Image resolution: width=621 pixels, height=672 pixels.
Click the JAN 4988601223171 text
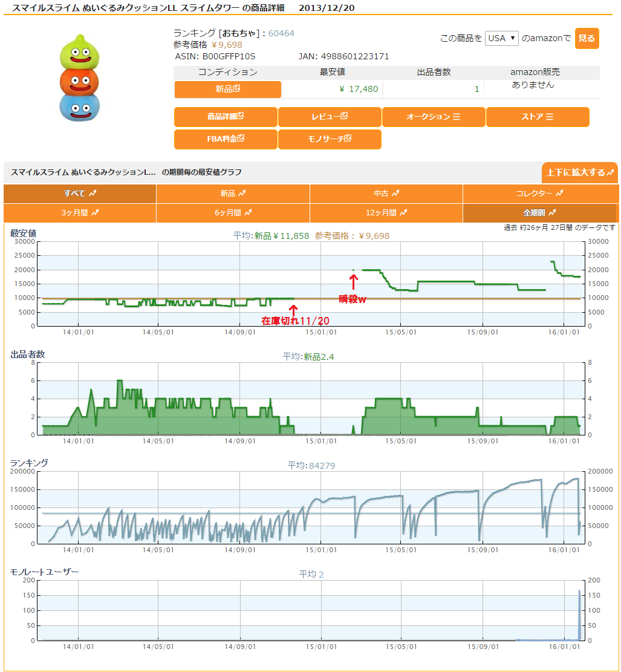[343, 57]
